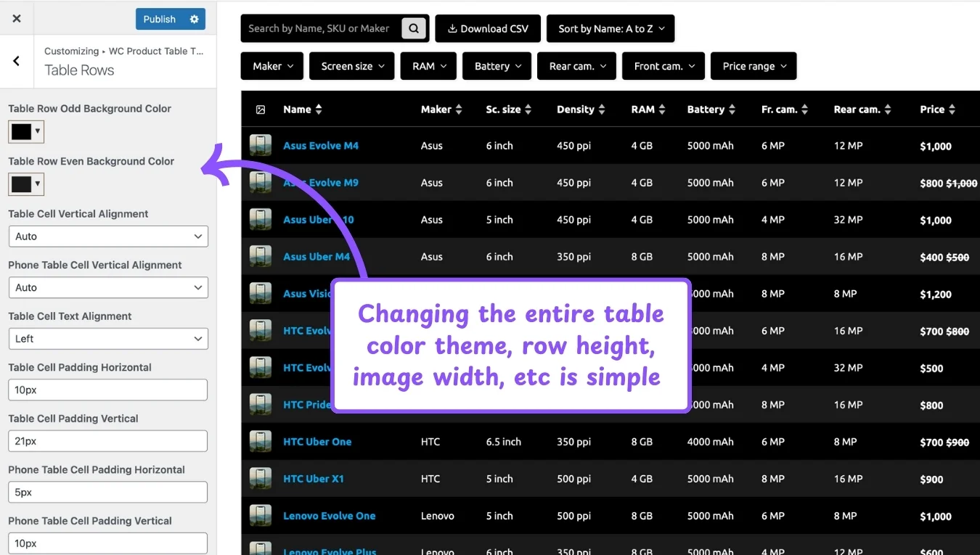
Task: Click the Table Rows panel heading
Action: click(79, 70)
